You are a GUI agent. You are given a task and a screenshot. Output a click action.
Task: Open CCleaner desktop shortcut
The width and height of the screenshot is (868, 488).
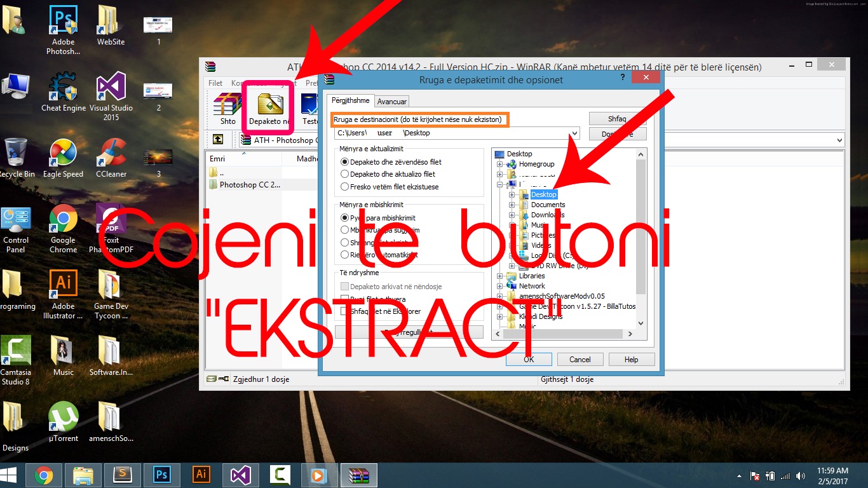(111, 158)
